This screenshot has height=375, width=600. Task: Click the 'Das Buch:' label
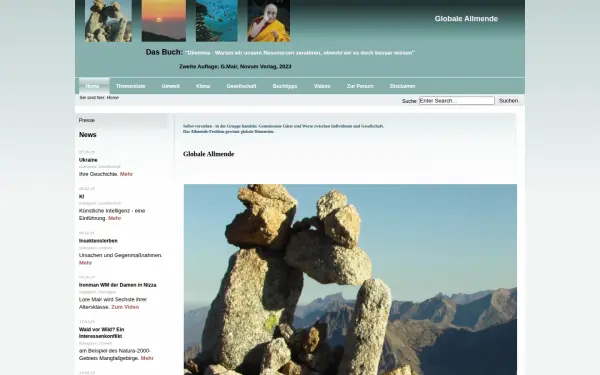[164, 52]
